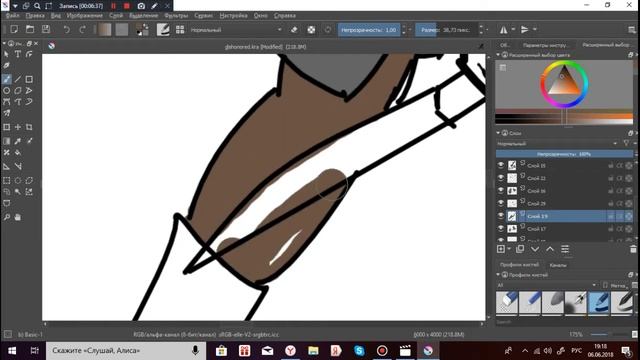Move selected layer up

pos(550,249)
